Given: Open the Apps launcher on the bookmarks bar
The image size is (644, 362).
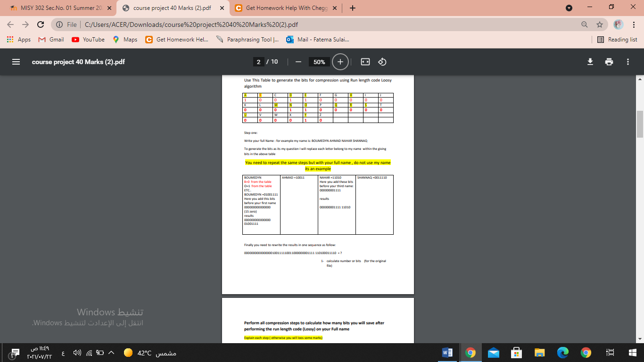Looking at the screenshot, I should (19, 40).
